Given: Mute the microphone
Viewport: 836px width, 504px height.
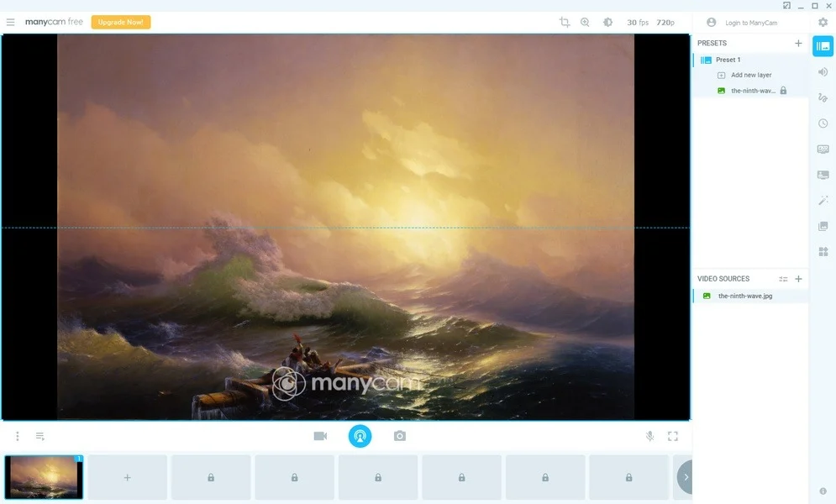Looking at the screenshot, I should [649, 436].
